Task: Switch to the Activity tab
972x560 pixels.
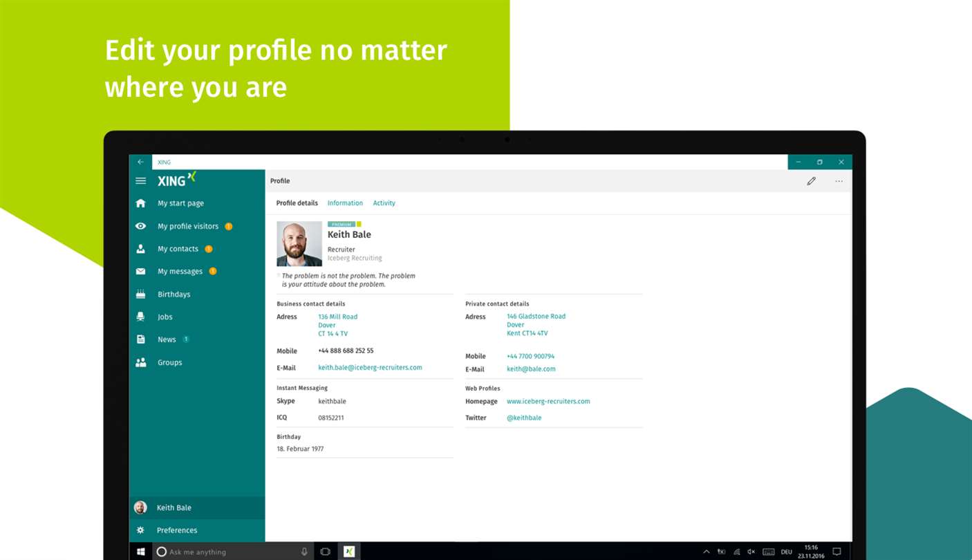Action: tap(384, 203)
